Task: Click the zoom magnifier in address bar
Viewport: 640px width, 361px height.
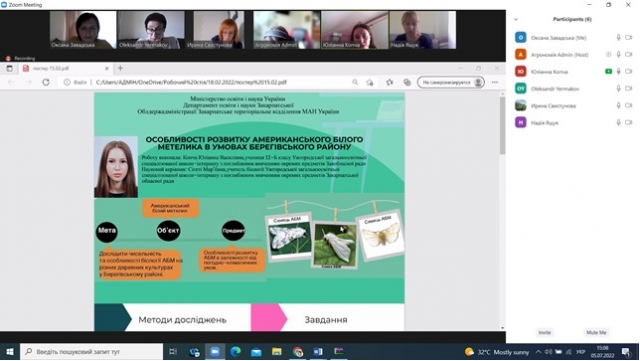Action: click(x=355, y=82)
